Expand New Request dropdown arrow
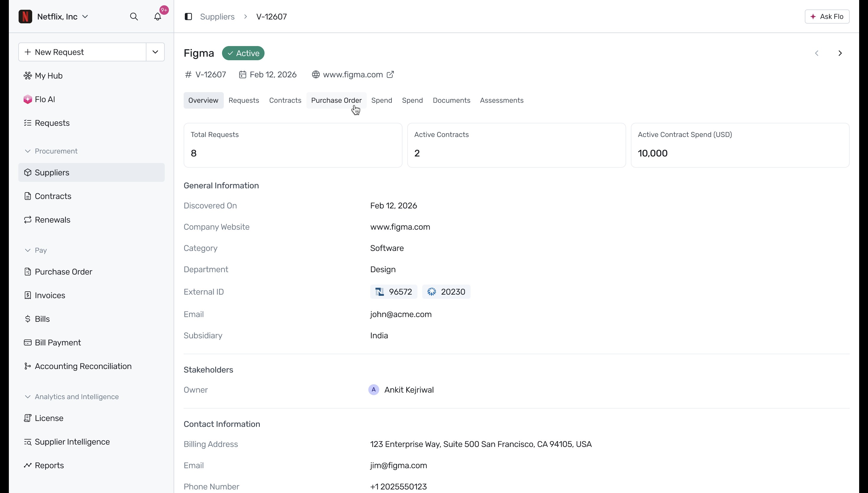Viewport: 868px width, 493px height. (155, 52)
